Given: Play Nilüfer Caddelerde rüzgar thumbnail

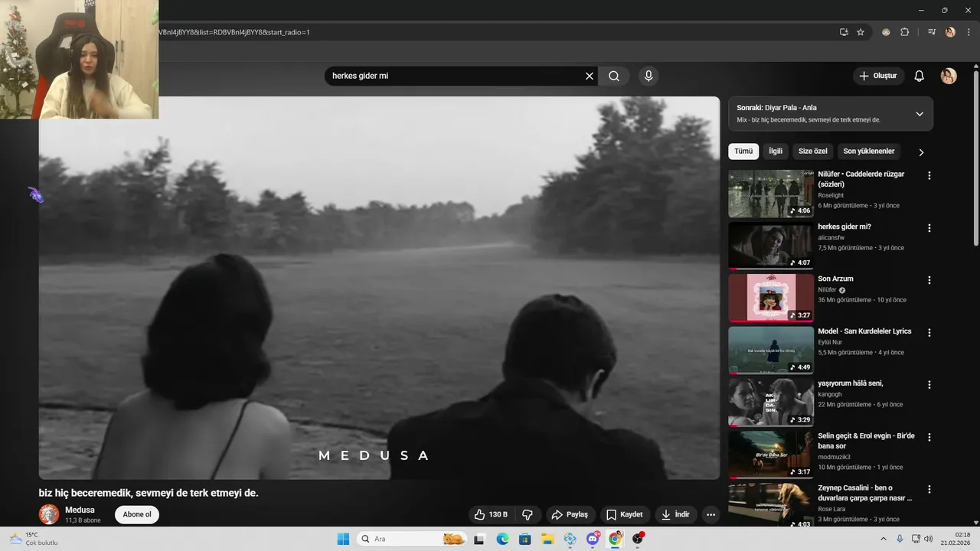Looking at the screenshot, I should click(x=770, y=194).
